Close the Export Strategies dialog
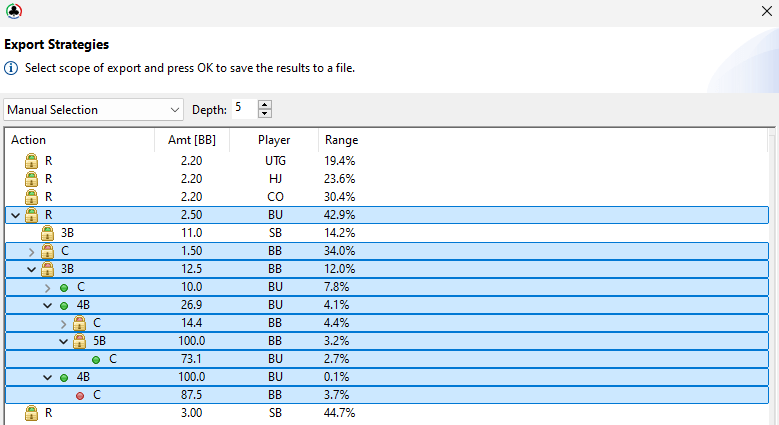This screenshot has width=779, height=425. click(x=764, y=12)
